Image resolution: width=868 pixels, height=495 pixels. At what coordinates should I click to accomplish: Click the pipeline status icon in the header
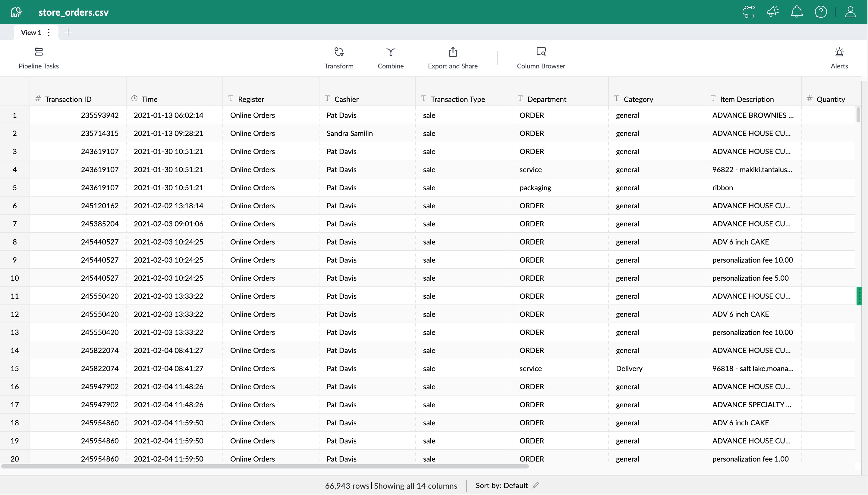(748, 11)
